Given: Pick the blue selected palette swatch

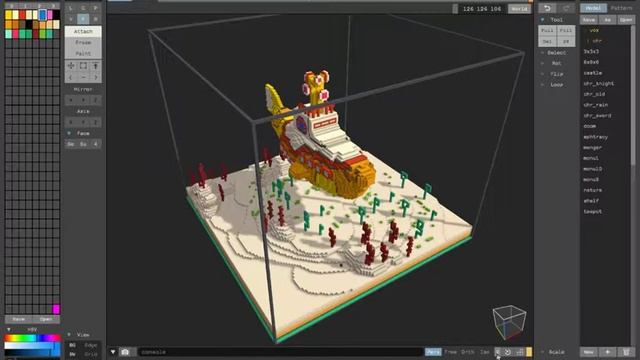Looking at the screenshot, I should coord(42,15).
